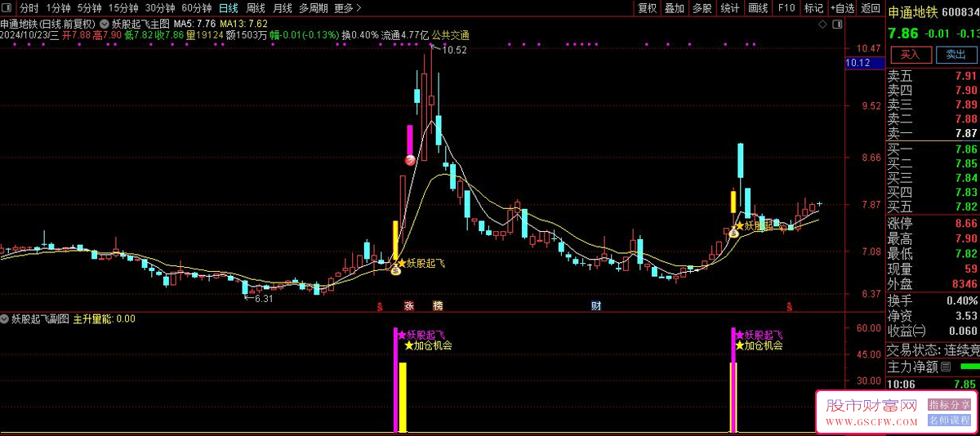Click the 主升量能: 0.00 indicator label

(105, 319)
